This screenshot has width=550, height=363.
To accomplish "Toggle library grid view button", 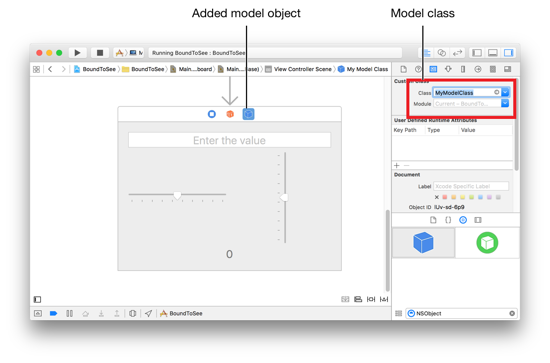I will [x=398, y=313].
